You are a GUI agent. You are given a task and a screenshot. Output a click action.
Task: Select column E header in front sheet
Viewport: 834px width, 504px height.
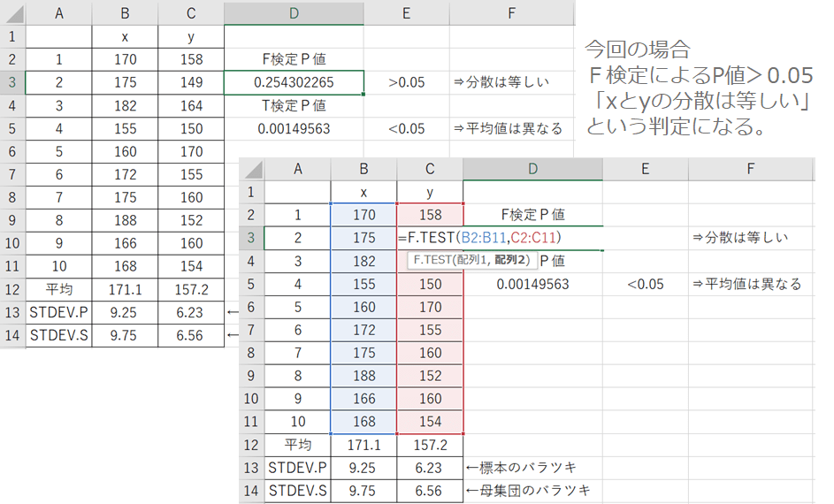pos(646,169)
